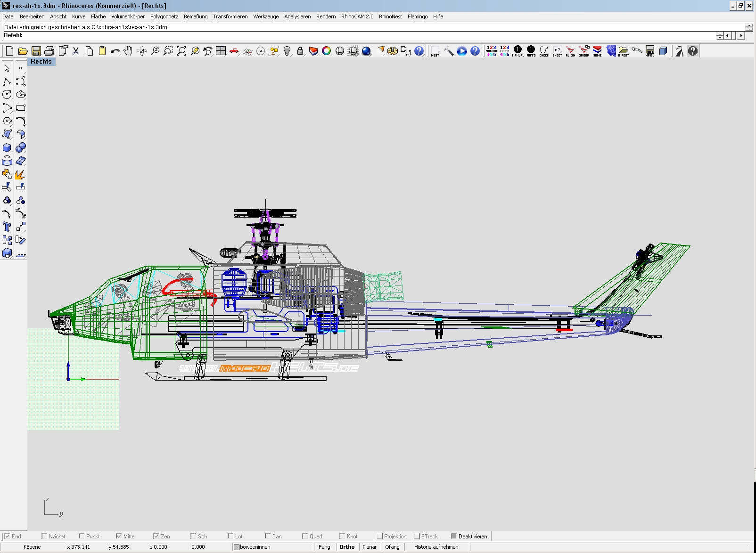Click the bowdeninnen layer color swatch
Screen dimensions: 756x553
pyautogui.click(x=237, y=547)
